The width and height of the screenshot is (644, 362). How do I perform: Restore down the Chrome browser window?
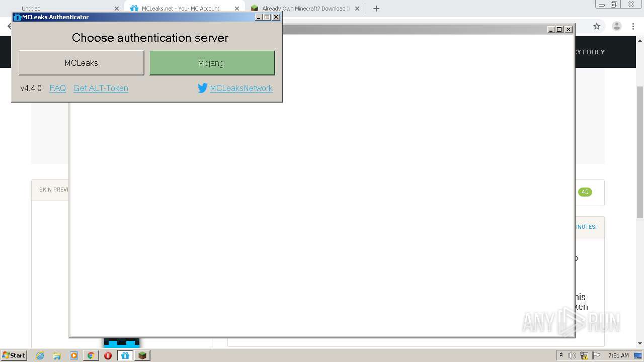coord(614,5)
